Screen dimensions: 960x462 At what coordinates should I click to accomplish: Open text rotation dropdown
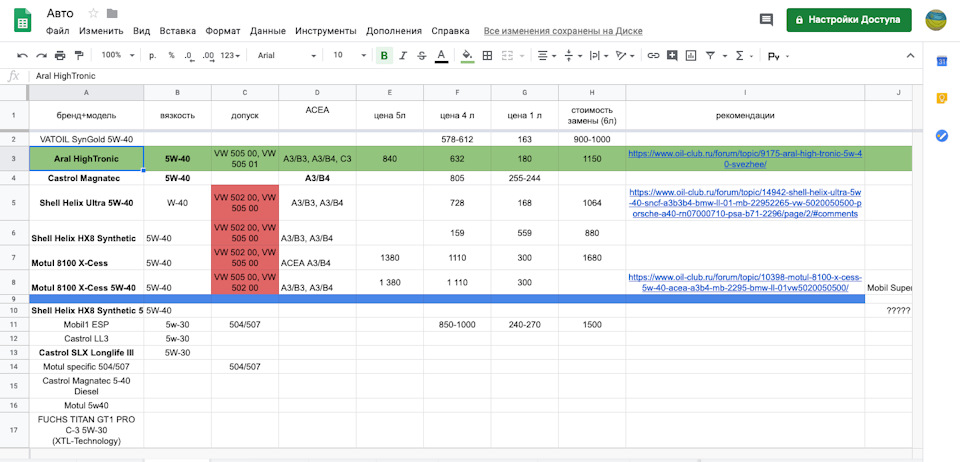[624, 56]
